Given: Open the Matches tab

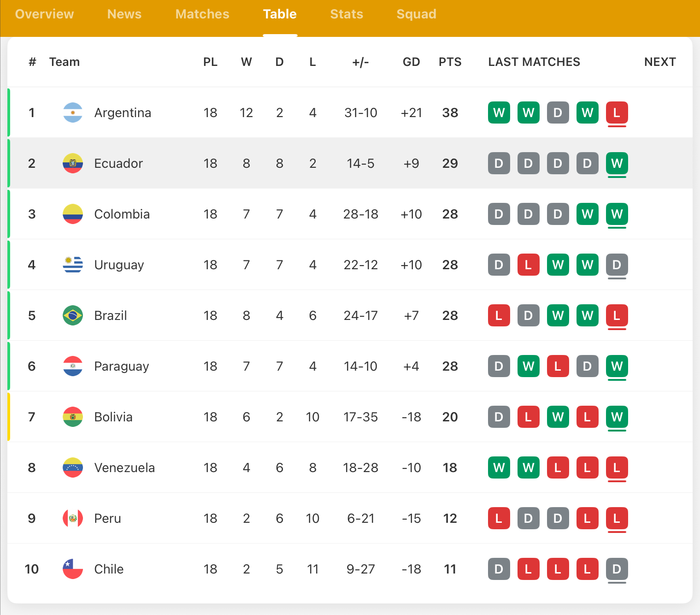Looking at the screenshot, I should pyautogui.click(x=202, y=14).
